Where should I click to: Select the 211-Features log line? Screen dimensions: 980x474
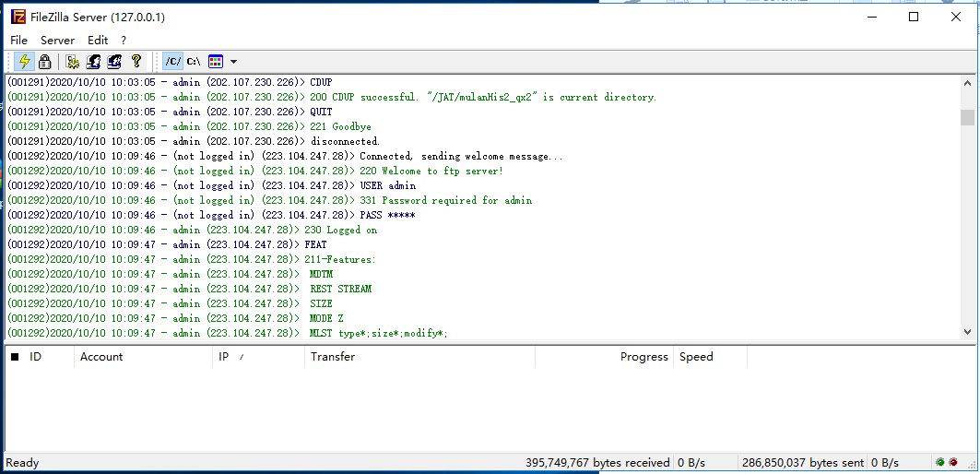pos(191,259)
